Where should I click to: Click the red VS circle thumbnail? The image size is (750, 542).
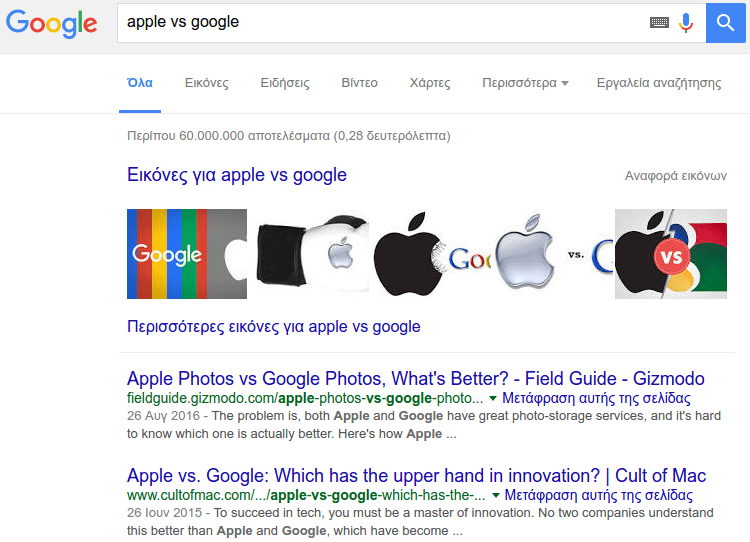tap(671, 254)
